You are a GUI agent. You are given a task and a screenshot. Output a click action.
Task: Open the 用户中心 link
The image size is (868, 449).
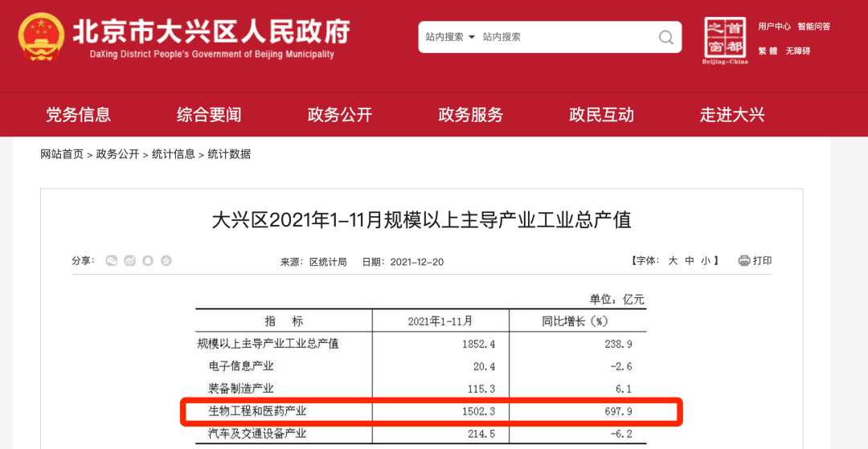coord(774,27)
